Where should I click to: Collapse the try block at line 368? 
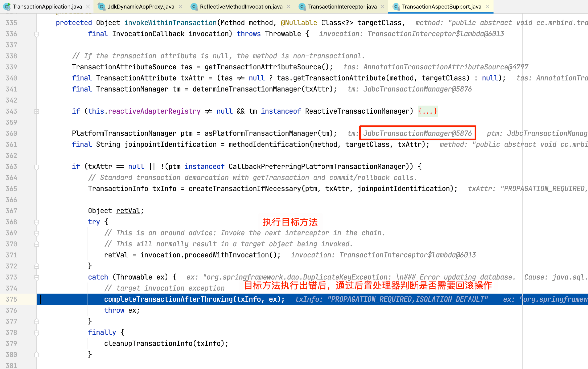pos(37,222)
